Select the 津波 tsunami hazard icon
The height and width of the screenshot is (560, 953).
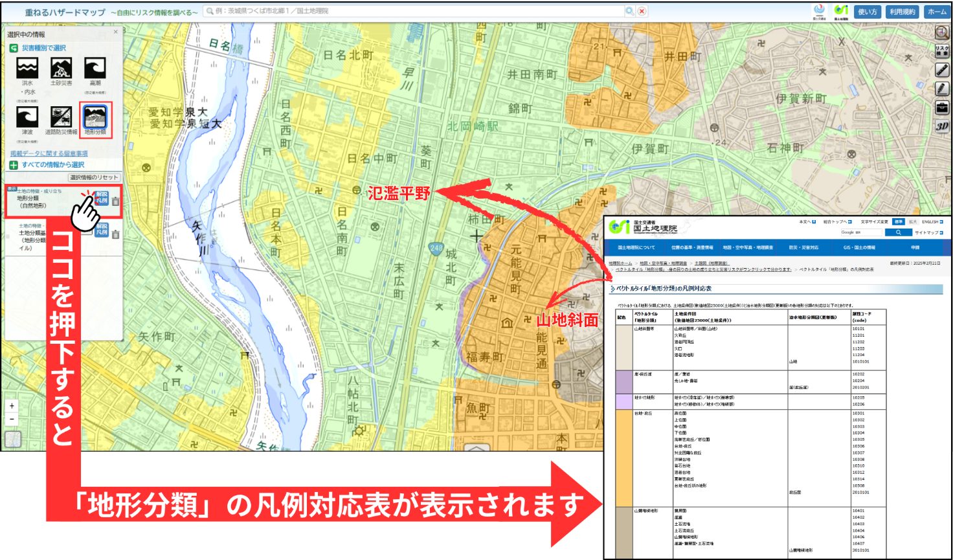click(27, 117)
